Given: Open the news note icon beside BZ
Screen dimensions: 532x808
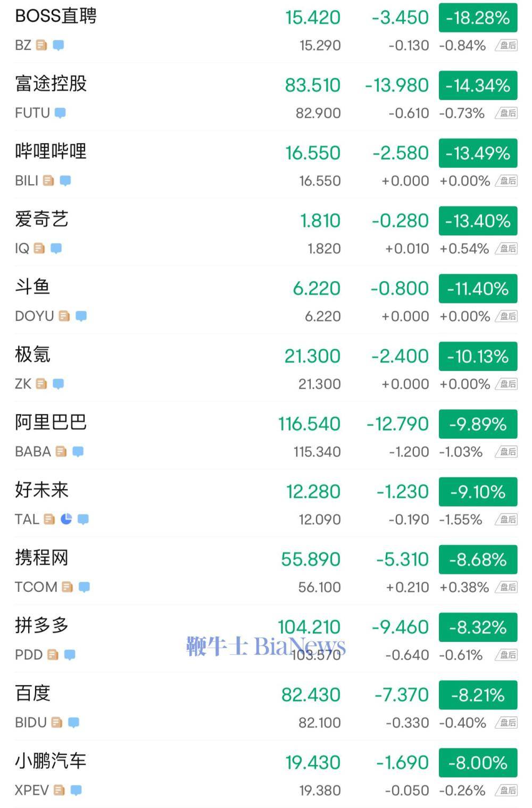Looking at the screenshot, I should pyautogui.click(x=41, y=45).
